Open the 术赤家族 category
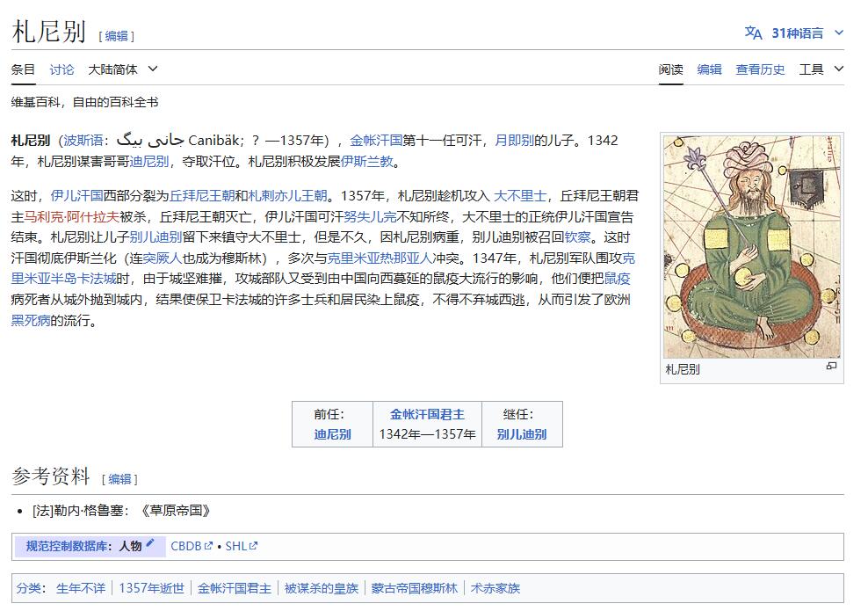This screenshot has width=868, height=611. click(495, 588)
